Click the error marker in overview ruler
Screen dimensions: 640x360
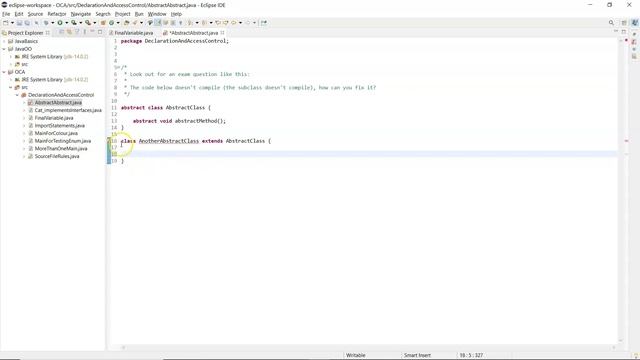(x=627, y=141)
